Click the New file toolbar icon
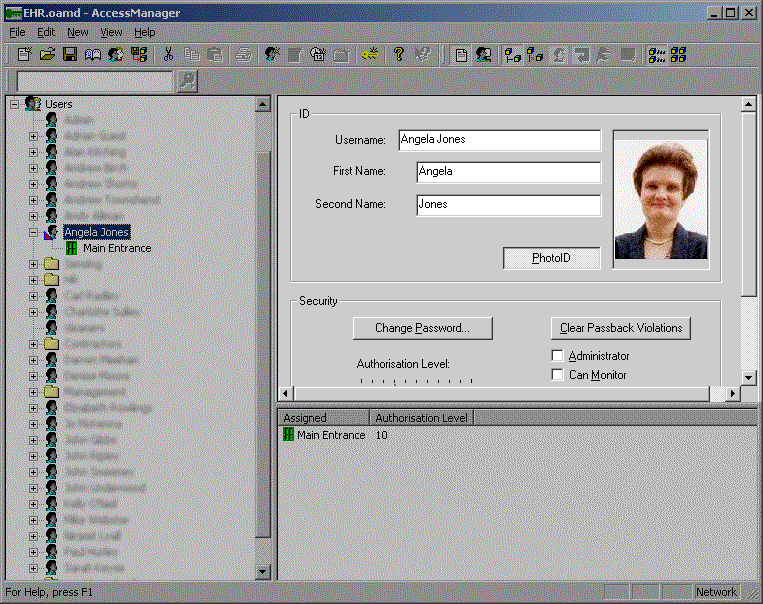 (25, 55)
